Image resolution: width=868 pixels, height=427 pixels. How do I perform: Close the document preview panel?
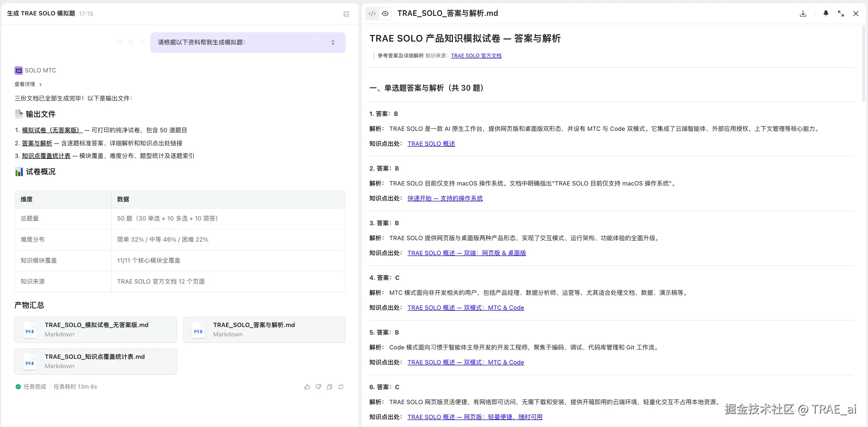point(856,14)
